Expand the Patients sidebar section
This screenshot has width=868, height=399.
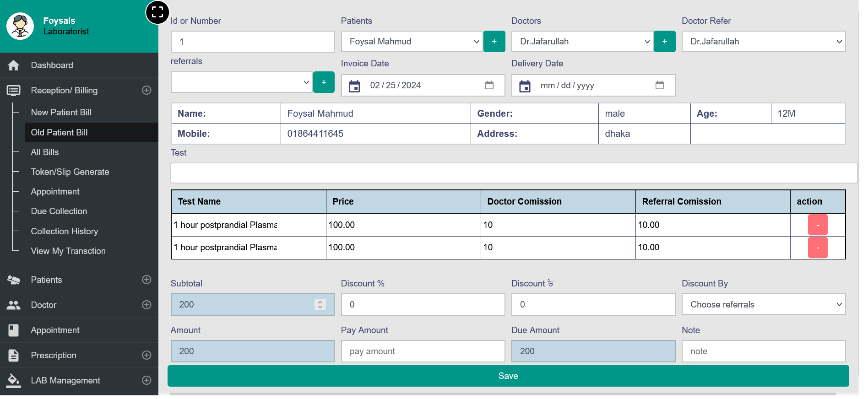point(146,280)
